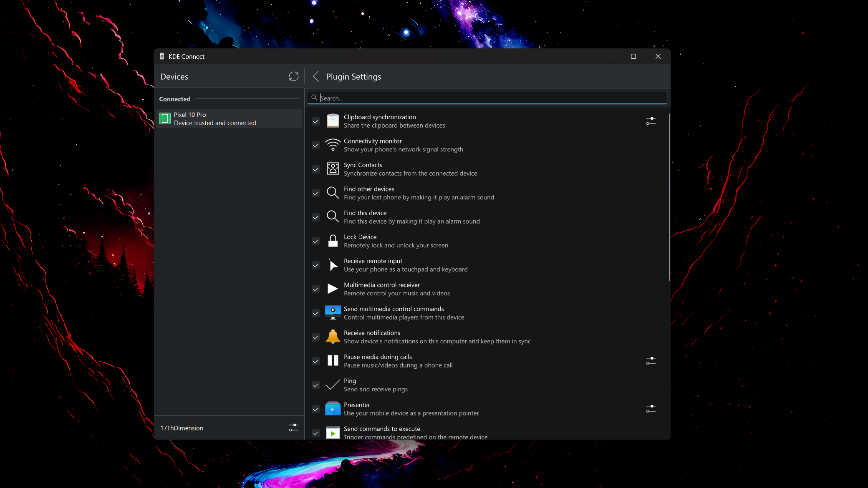Uncheck Find this device plugin
This screenshot has height=488, width=868.
pyautogui.click(x=316, y=217)
